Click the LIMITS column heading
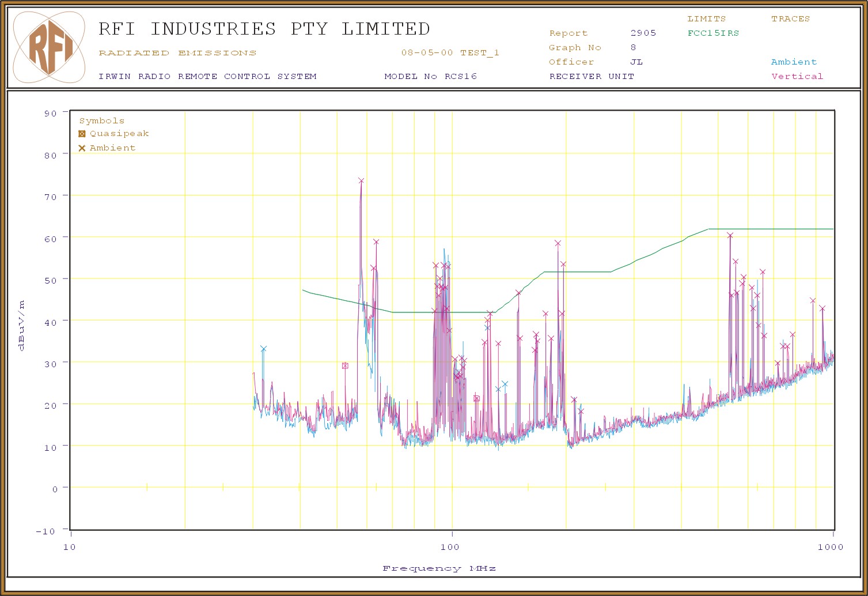 point(706,19)
